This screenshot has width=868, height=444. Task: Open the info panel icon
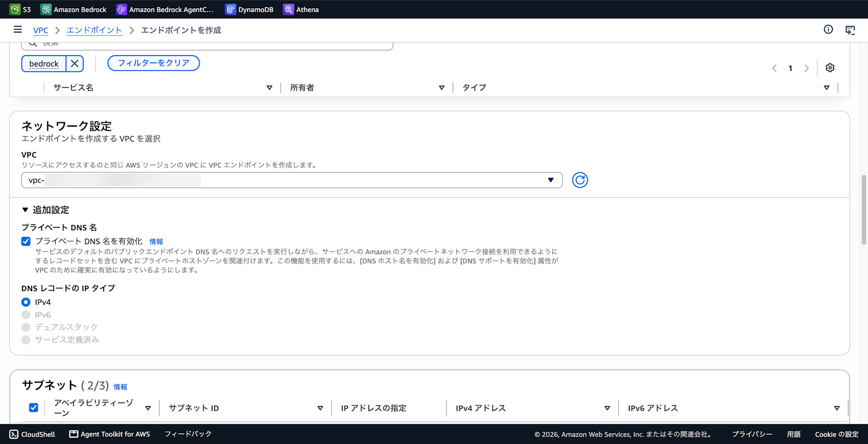tap(828, 29)
